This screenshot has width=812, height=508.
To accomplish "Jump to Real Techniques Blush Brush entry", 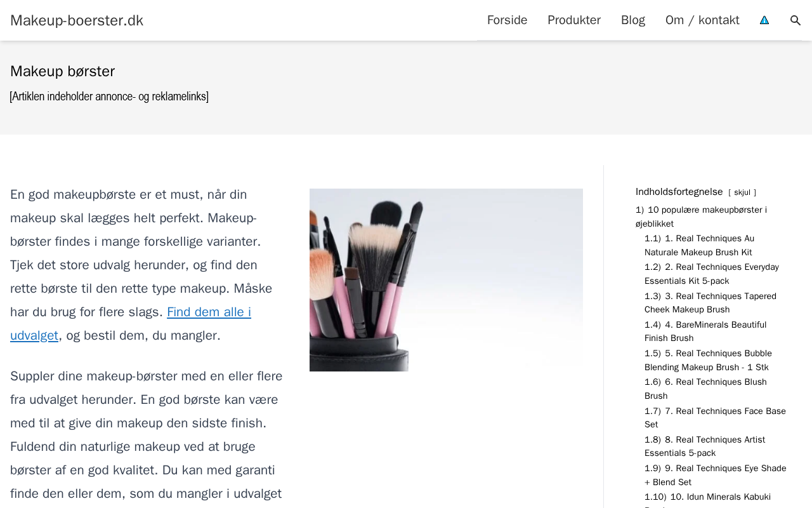I will coord(705,389).
